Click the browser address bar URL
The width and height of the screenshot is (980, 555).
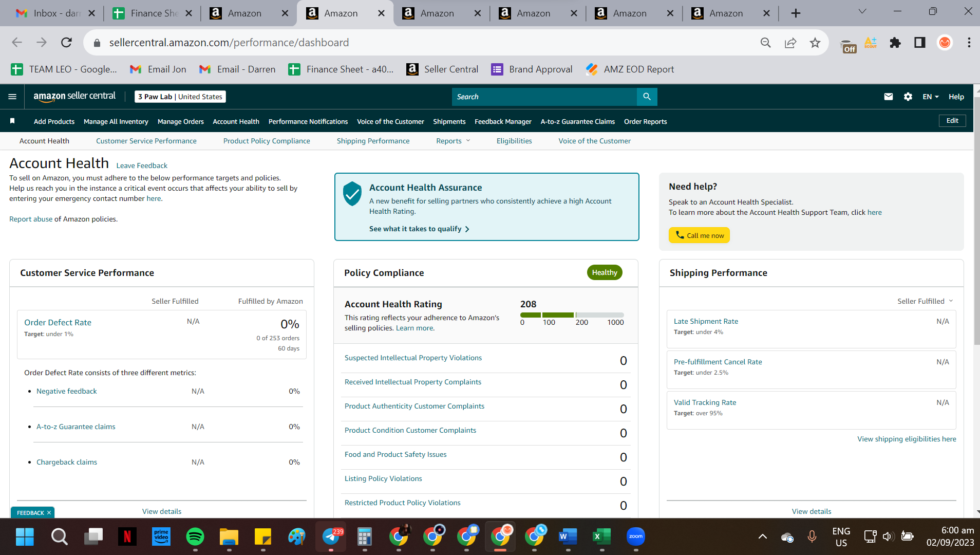(x=229, y=43)
